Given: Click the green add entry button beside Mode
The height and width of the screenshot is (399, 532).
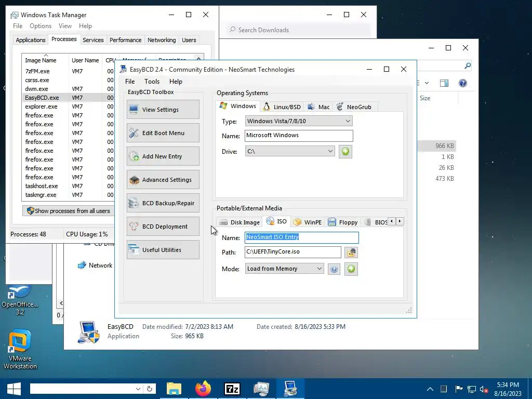Looking at the screenshot, I should pos(351,269).
